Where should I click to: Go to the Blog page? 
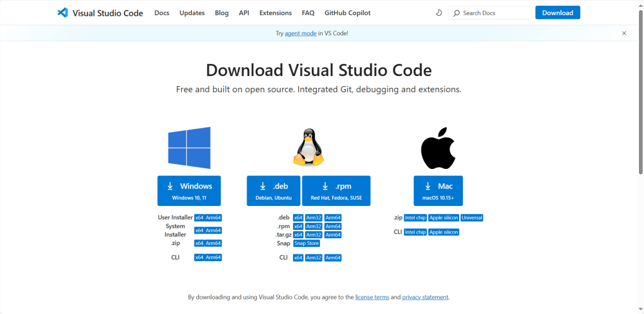pyautogui.click(x=222, y=13)
